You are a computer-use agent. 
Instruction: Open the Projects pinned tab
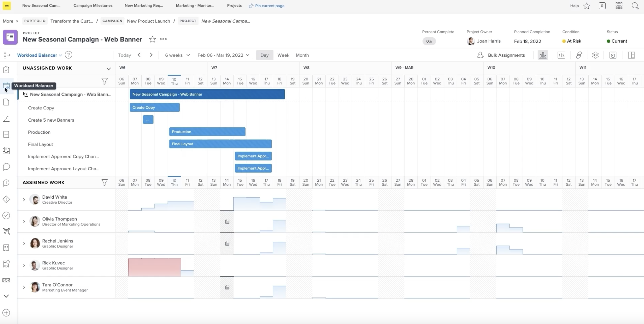[x=234, y=6]
